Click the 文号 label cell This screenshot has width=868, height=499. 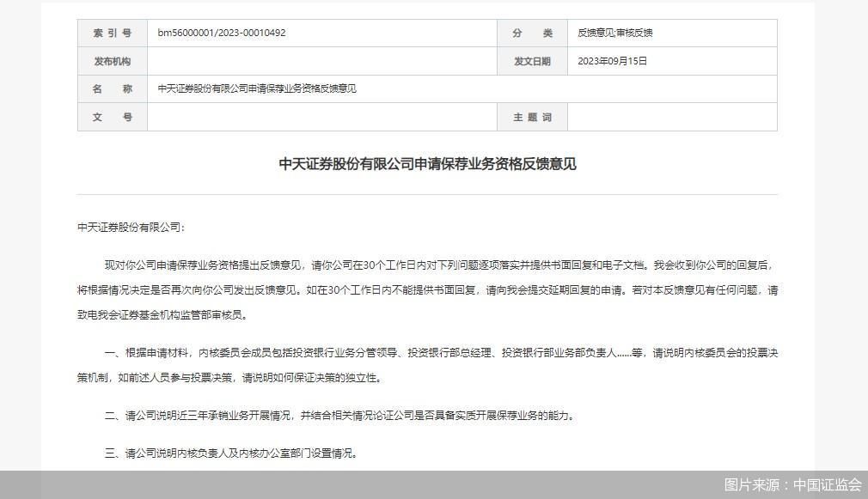click(x=113, y=117)
